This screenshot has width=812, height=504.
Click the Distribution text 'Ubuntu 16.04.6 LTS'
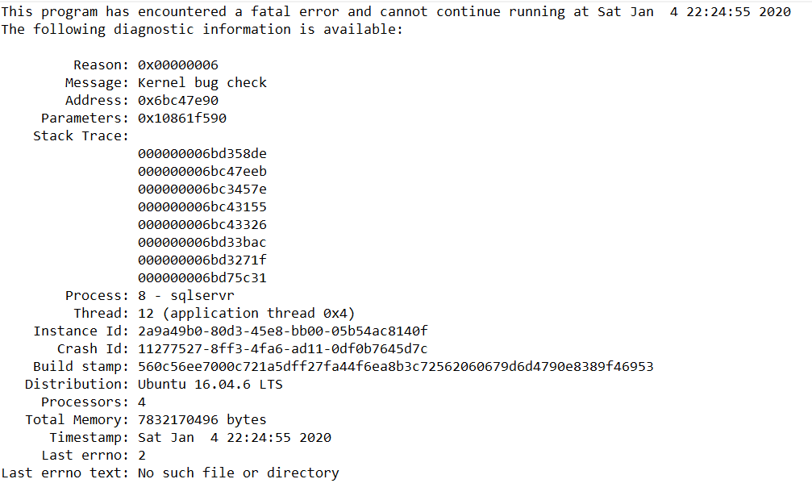coord(210,384)
